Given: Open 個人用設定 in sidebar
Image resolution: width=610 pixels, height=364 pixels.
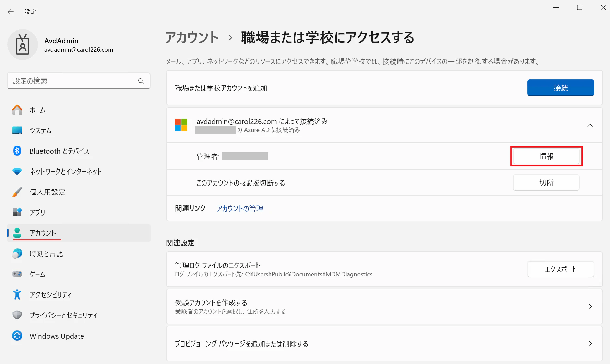Looking at the screenshot, I should tap(79, 192).
